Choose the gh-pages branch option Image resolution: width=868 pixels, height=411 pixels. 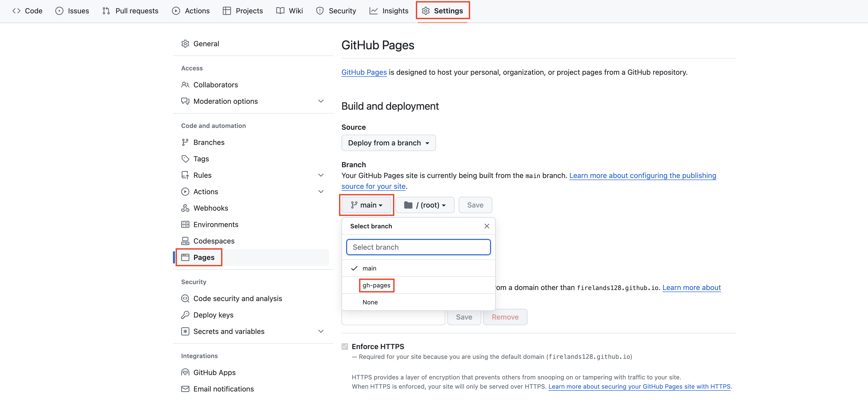[x=418, y=286]
